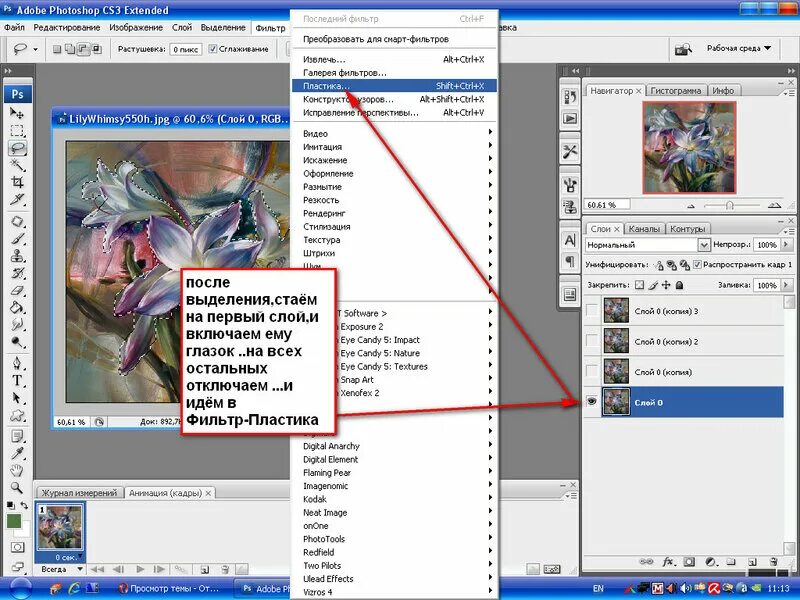Toggle Quick Mask mode icon
Image resolution: width=800 pixels, height=600 pixels.
17,547
